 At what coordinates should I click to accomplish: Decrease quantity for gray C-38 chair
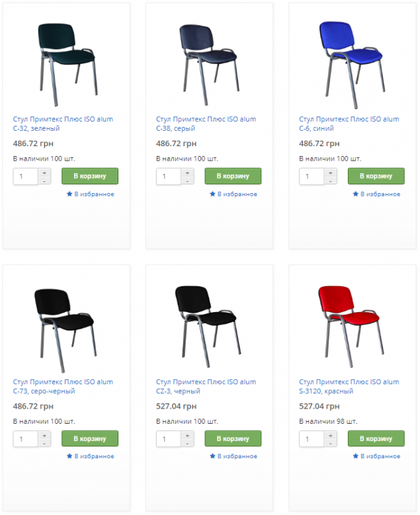(188, 180)
